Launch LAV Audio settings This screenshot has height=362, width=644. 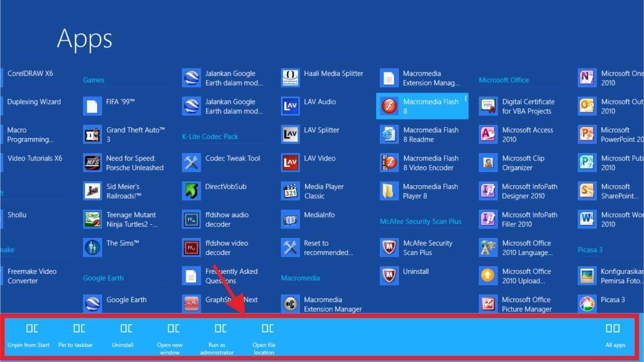click(x=308, y=106)
